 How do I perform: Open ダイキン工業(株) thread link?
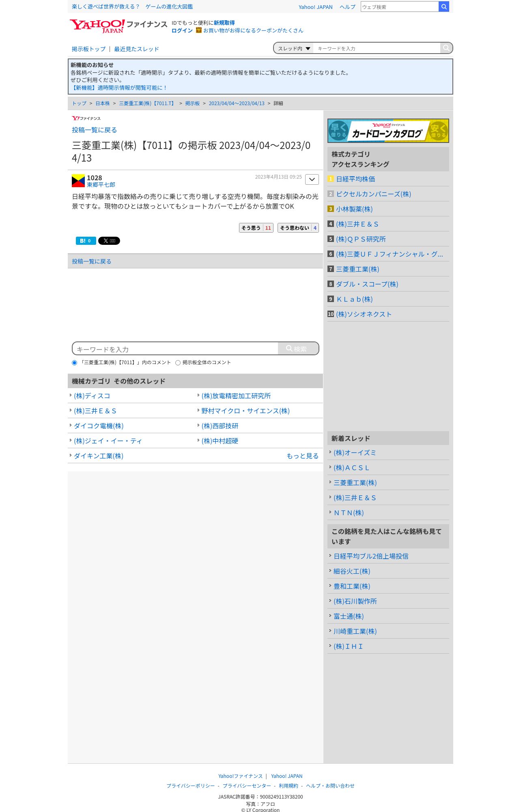[99, 456]
